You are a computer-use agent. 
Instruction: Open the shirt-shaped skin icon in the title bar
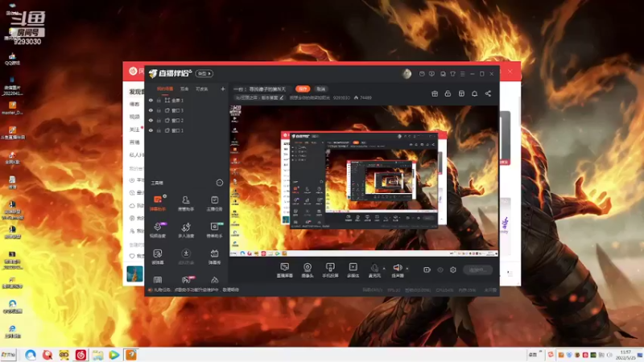pos(452,74)
